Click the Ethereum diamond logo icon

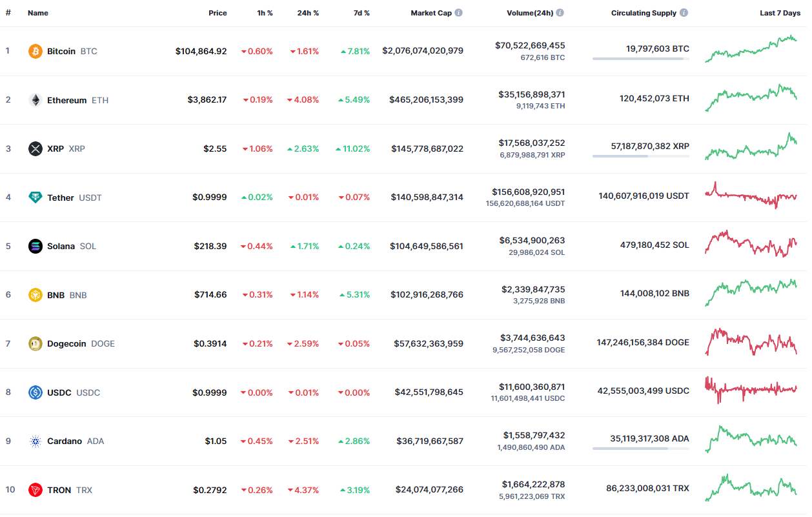point(36,100)
